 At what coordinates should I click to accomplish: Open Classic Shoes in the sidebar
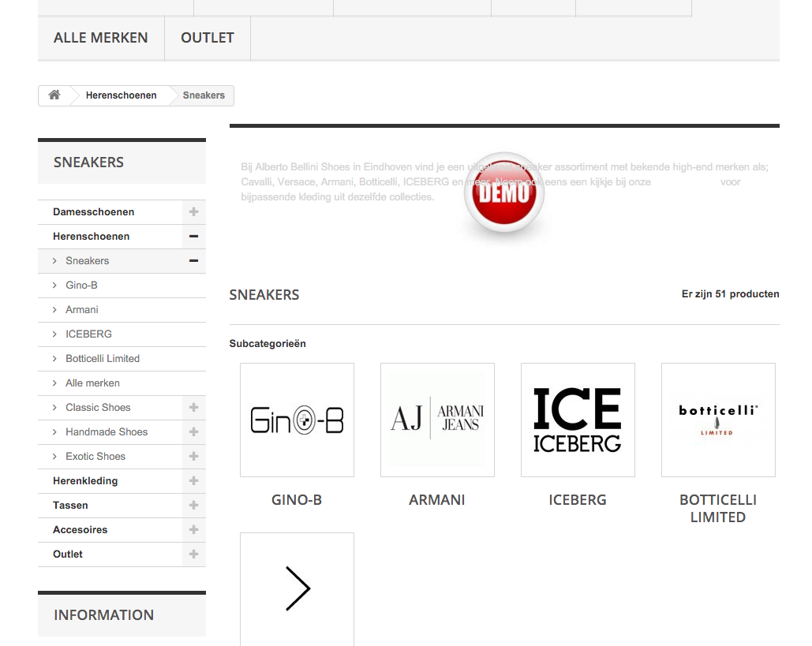coord(98,407)
